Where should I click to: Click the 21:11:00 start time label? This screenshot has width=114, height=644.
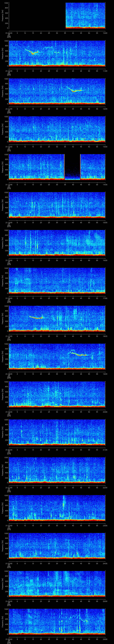pyautogui.click(x=9, y=109)
